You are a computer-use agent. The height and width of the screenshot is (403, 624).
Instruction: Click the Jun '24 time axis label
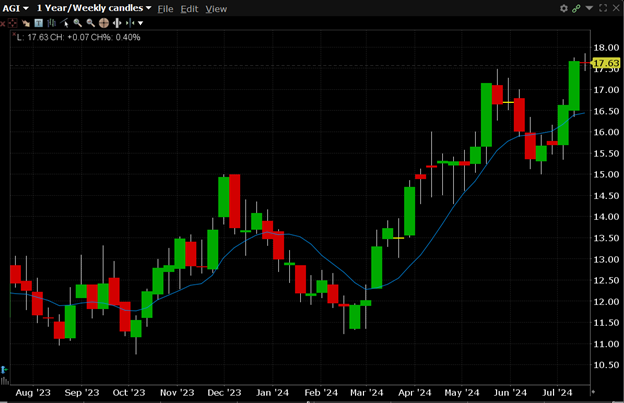(x=510, y=393)
